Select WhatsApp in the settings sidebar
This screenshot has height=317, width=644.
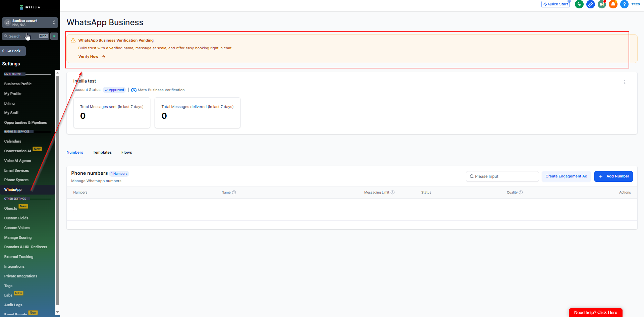pos(13,190)
